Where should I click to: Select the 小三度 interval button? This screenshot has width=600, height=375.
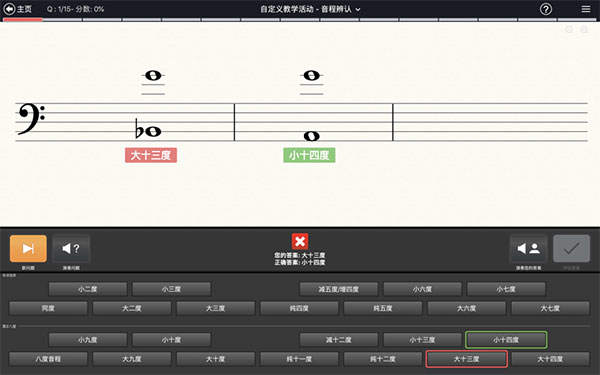171,289
